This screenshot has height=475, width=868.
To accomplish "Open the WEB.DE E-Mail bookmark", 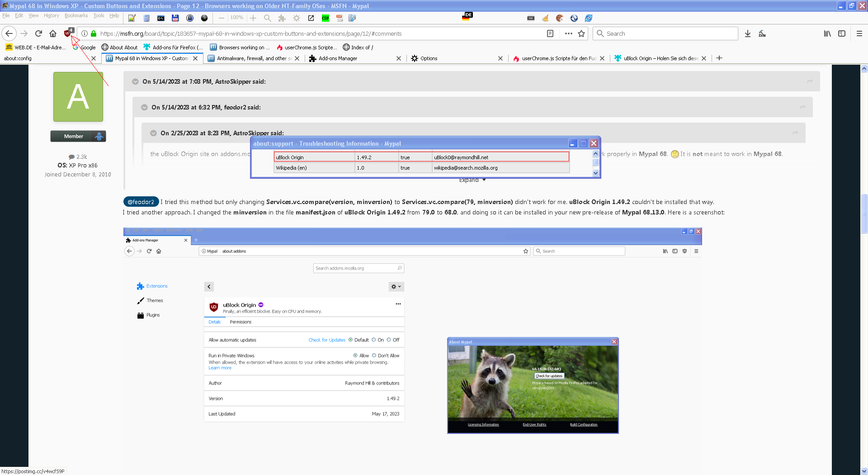I will (35, 47).
